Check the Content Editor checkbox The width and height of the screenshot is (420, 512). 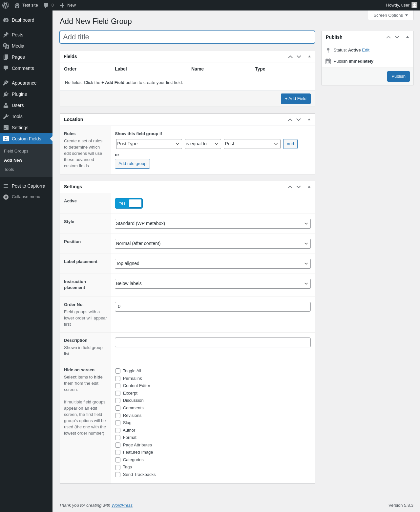[118, 386]
